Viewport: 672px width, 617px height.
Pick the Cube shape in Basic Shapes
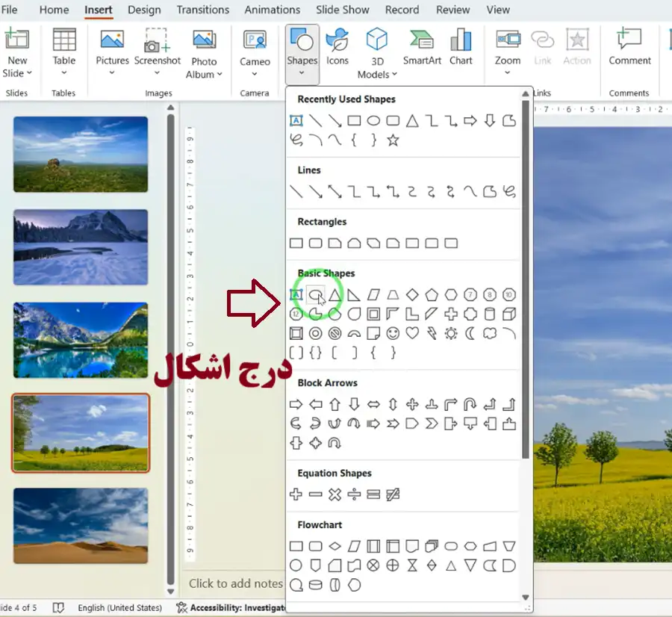(x=509, y=314)
